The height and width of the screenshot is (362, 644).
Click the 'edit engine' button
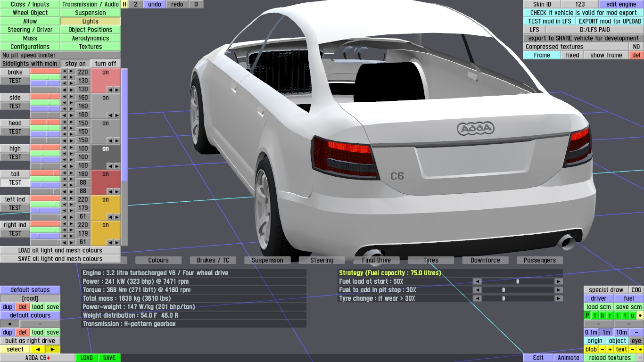[x=621, y=4]
